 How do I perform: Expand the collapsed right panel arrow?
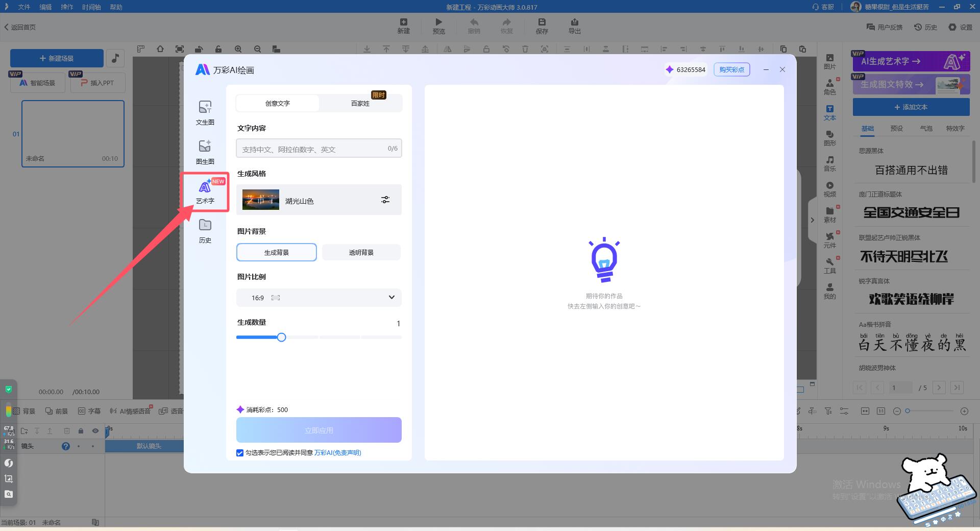(x=812, y=220)
